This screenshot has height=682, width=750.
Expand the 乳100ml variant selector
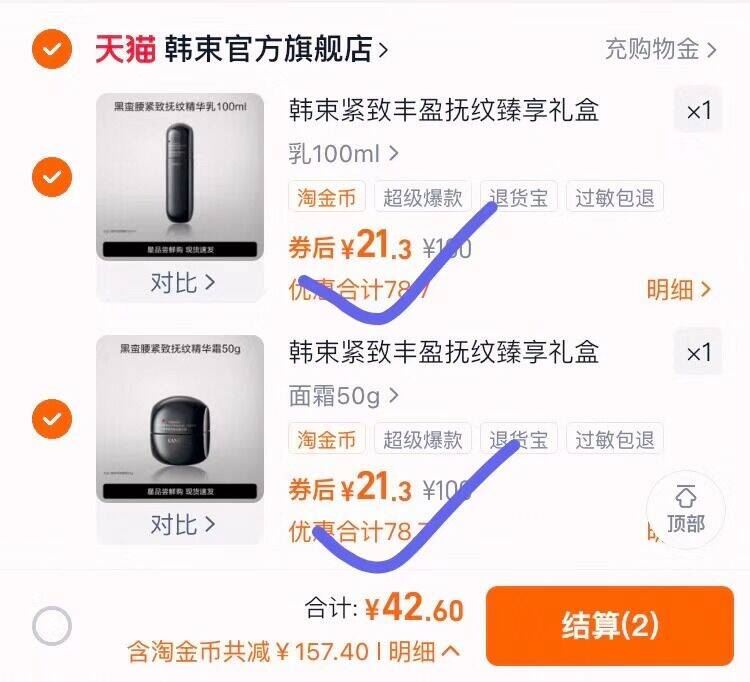[344, 154]
